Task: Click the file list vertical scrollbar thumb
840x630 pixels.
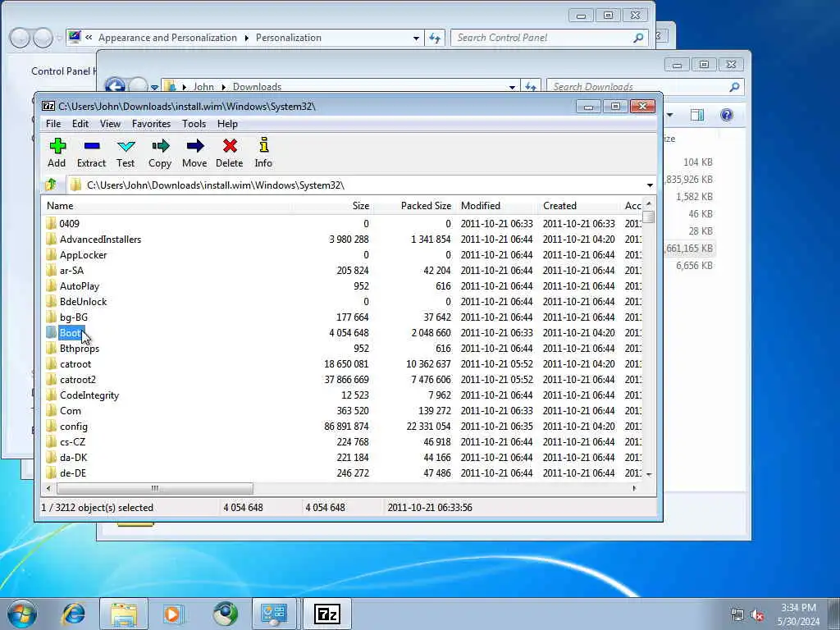Action: click(649, 217)
